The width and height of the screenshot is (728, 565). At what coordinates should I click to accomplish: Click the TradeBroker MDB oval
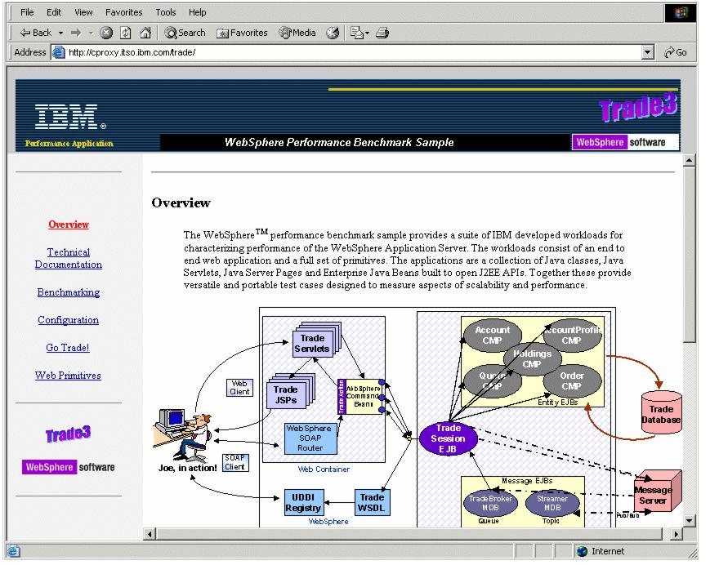pyautogui.click(x=490, y=503)
